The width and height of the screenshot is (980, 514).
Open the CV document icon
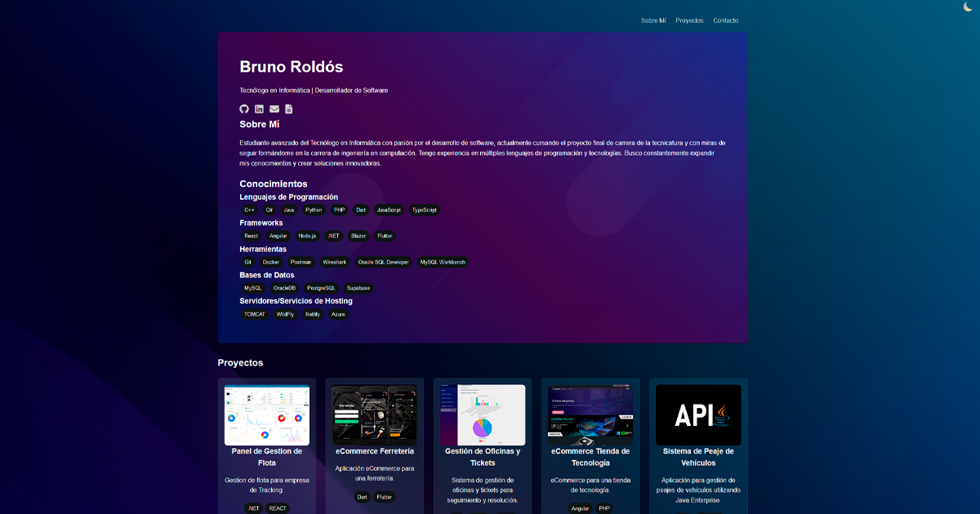[288, 109]
